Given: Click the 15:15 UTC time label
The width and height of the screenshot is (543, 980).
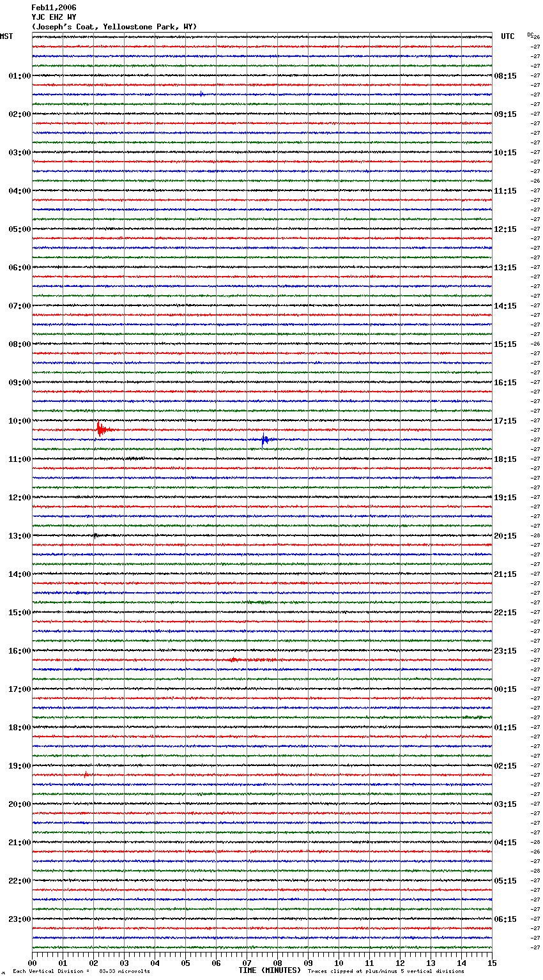Looking at the screenshot, I should 505,344.
